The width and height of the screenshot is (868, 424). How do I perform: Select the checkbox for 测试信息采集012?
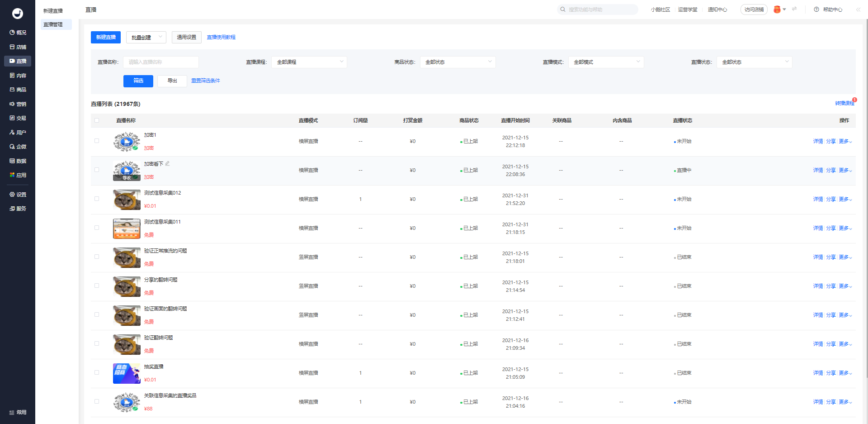(x=97, y=199)
